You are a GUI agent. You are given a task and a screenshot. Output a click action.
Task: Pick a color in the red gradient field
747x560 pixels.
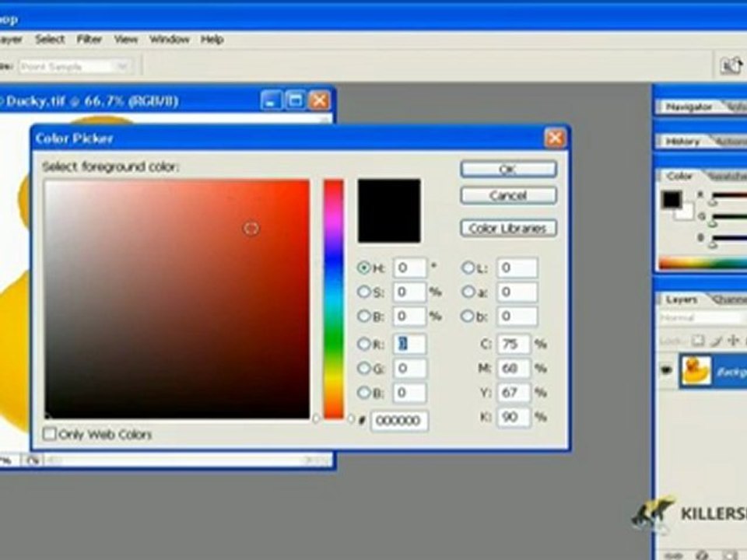coord(177,299)
